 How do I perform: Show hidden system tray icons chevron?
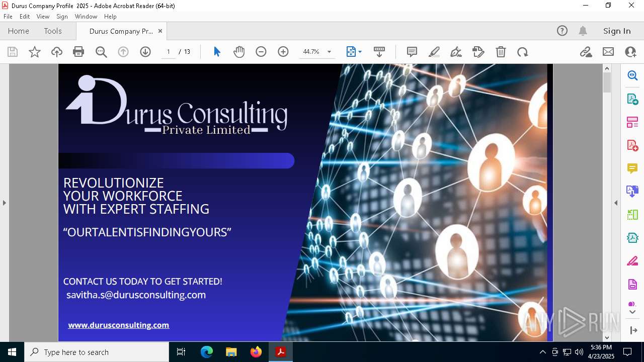coord(542,352)
